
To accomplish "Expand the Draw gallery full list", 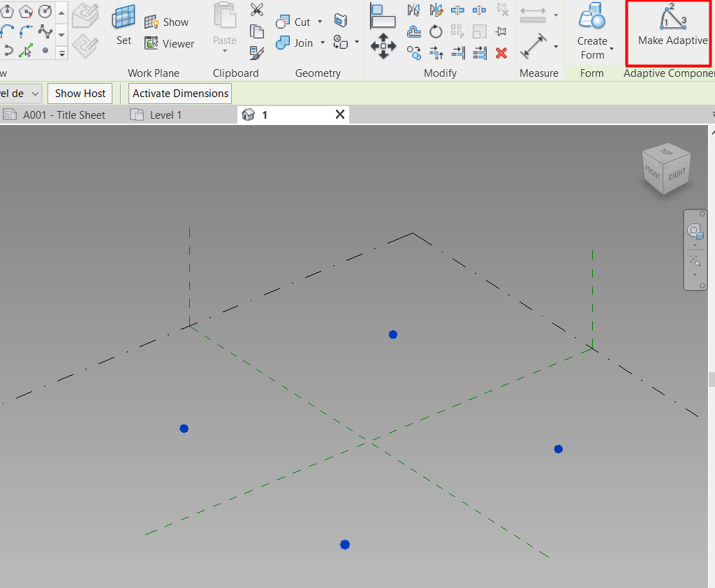I will (x=61, y=53).
